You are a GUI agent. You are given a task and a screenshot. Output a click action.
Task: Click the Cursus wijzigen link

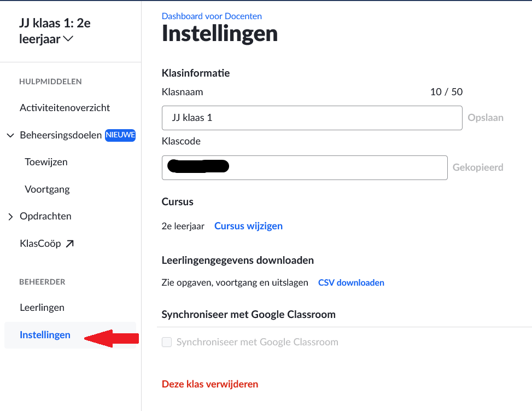pyautogui.click(x=248, y=226)
